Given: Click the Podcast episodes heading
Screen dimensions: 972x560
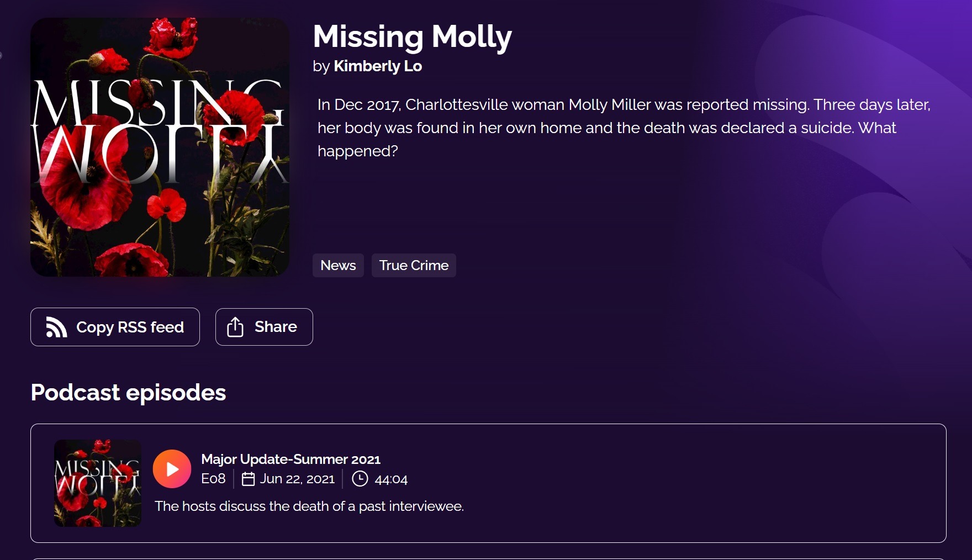Looking at the screenshot, I should [128, 393].
